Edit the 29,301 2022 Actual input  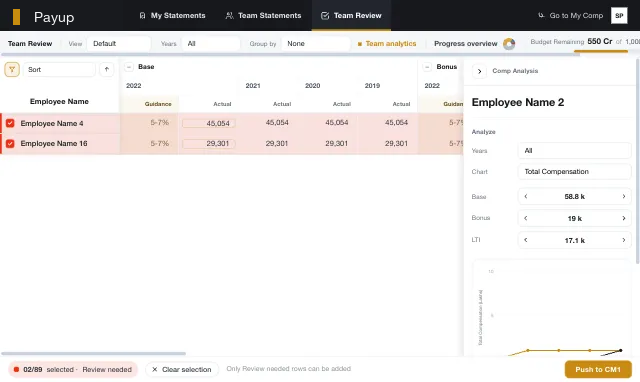(x=209, y=144)
